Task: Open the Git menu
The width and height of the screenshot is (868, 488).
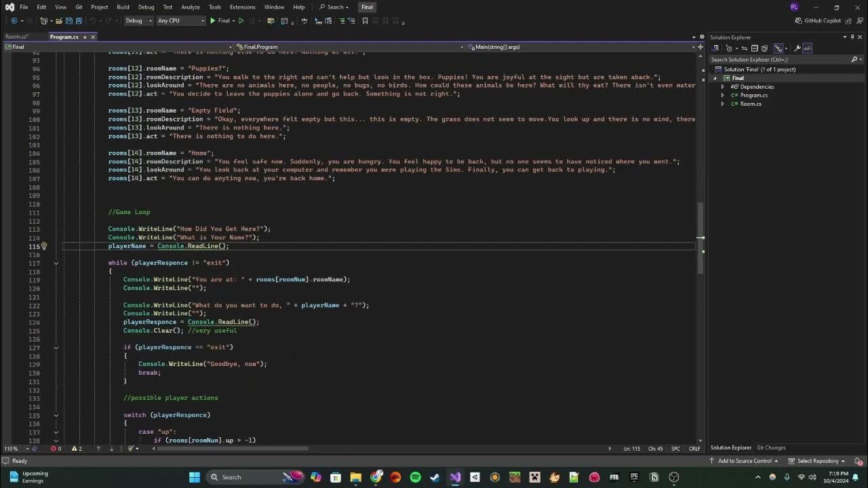Action: pos(79,7)
